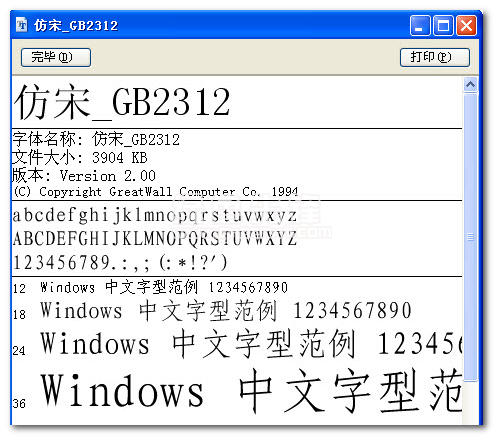Click the Version 2.00 line
This screenshot has height=436, width=494.
pos(84,175)
